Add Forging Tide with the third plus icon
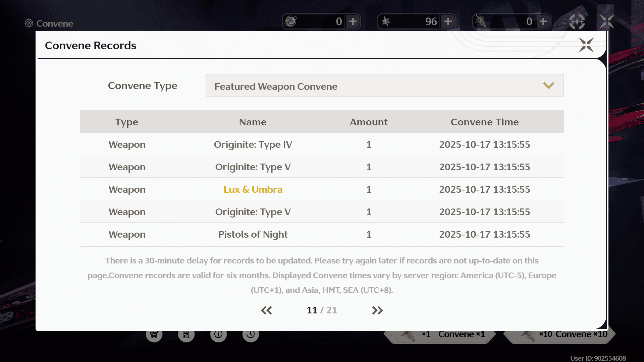The width and height of the screenshot is (644, 362). pos(543,21)
